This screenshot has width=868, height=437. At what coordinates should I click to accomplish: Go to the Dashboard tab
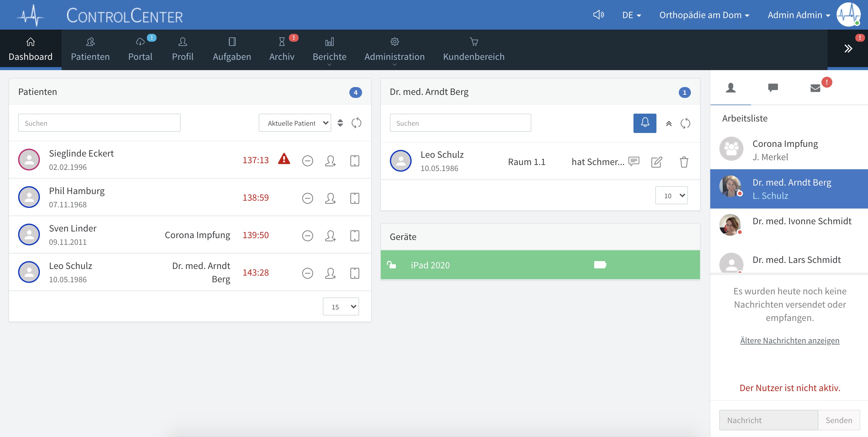click(31, 50)
